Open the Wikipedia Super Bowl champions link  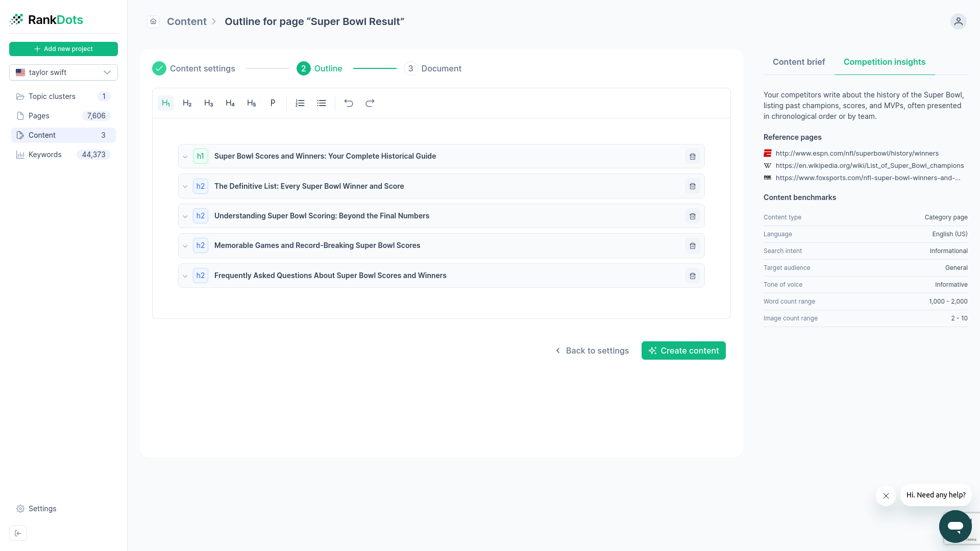[x=869, y=165]
